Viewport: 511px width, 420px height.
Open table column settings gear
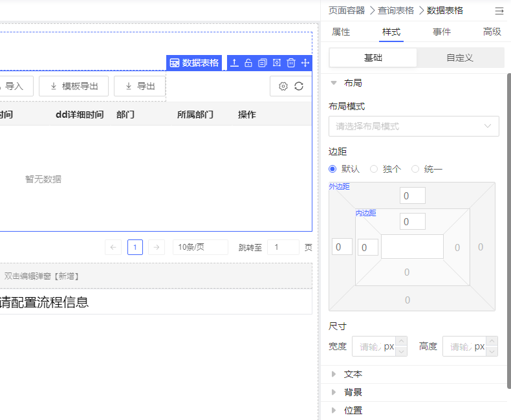tap(283, 86)
